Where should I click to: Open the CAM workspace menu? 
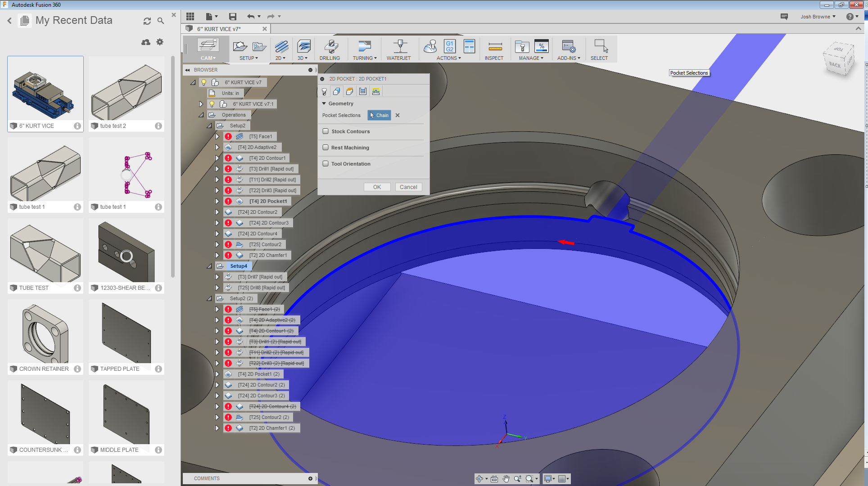[x=208, y=58]
